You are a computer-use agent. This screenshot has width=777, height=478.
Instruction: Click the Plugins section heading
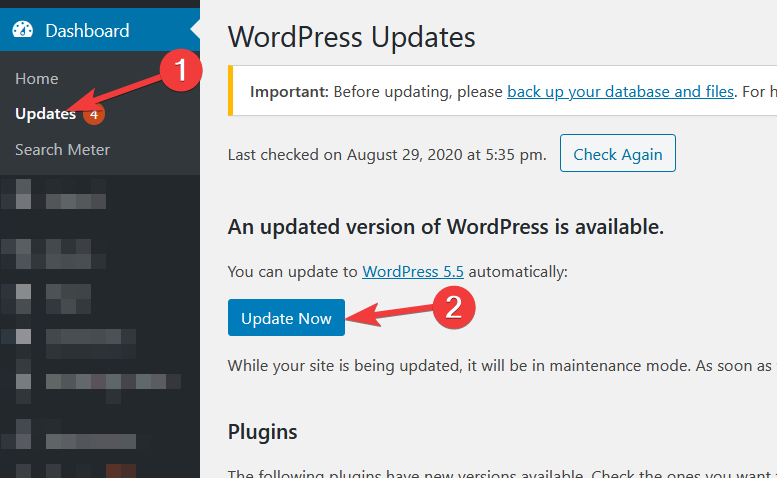tap(262, 431)
